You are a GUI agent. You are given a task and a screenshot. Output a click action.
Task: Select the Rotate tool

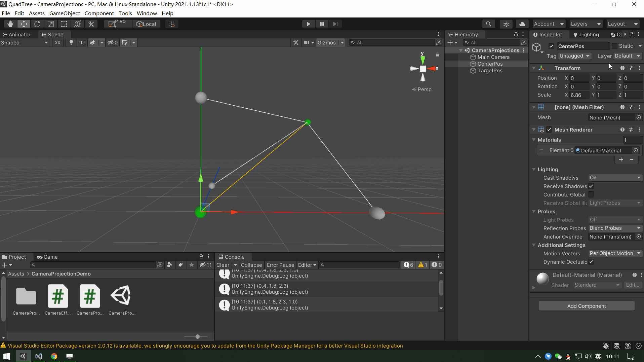click(x=37, y=24)
